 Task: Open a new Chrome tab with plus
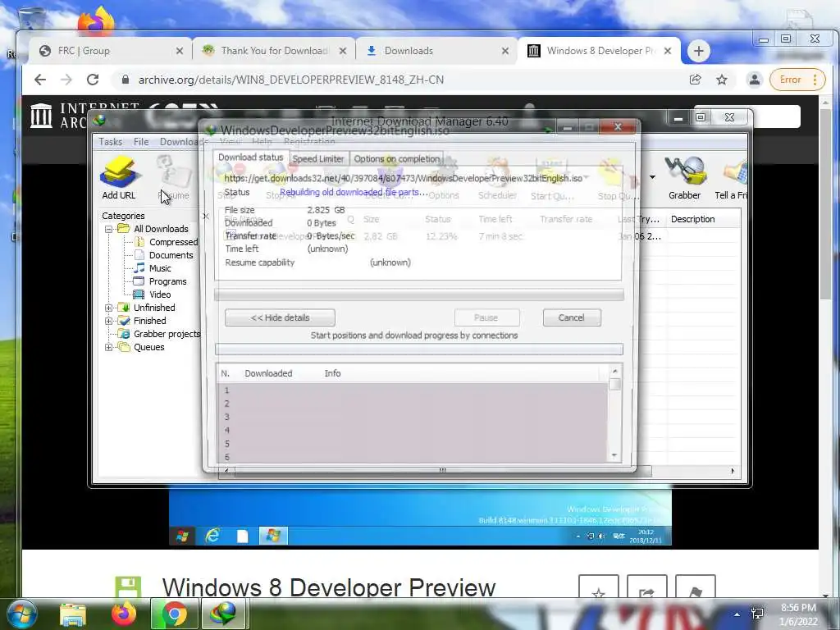(699, 51)
